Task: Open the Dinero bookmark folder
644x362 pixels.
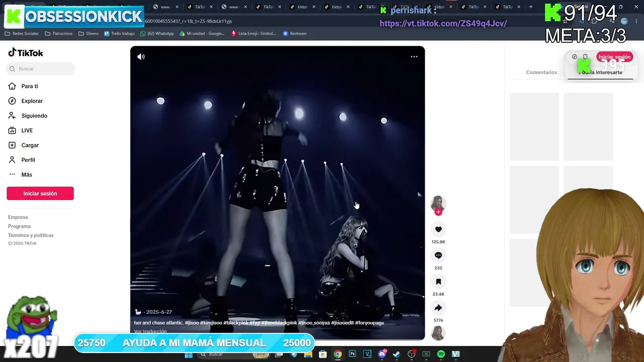Action: coord(89,34)
